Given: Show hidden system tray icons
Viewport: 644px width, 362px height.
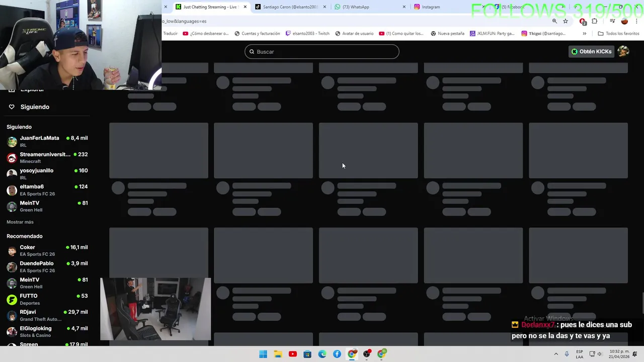Looking at the screenshot, I should click(556, 354).
